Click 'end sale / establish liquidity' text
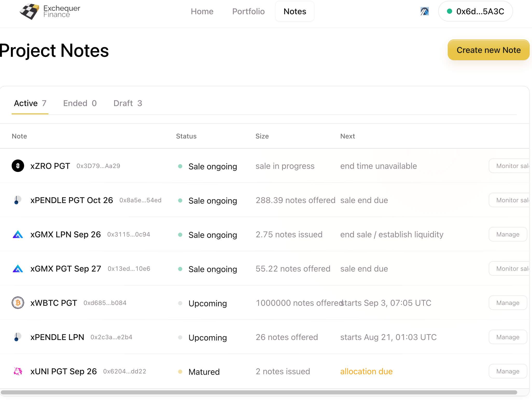532x416 pixels. [x=392, y=234]
